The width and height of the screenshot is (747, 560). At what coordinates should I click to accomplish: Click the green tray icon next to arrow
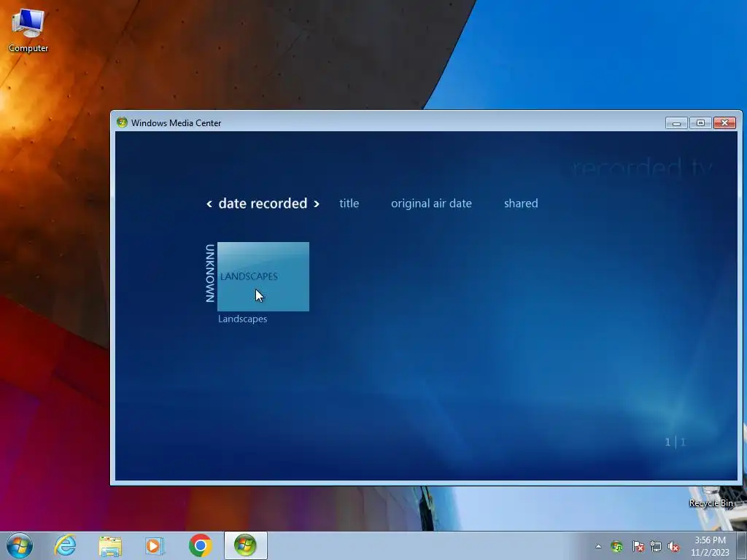pos(617,546)
